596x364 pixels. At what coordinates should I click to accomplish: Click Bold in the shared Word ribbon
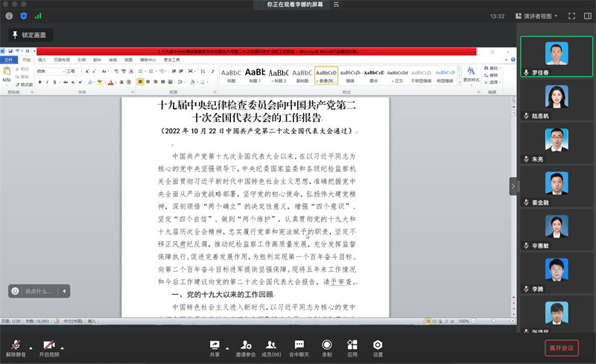pyautogui.click(x=40, y=82)
